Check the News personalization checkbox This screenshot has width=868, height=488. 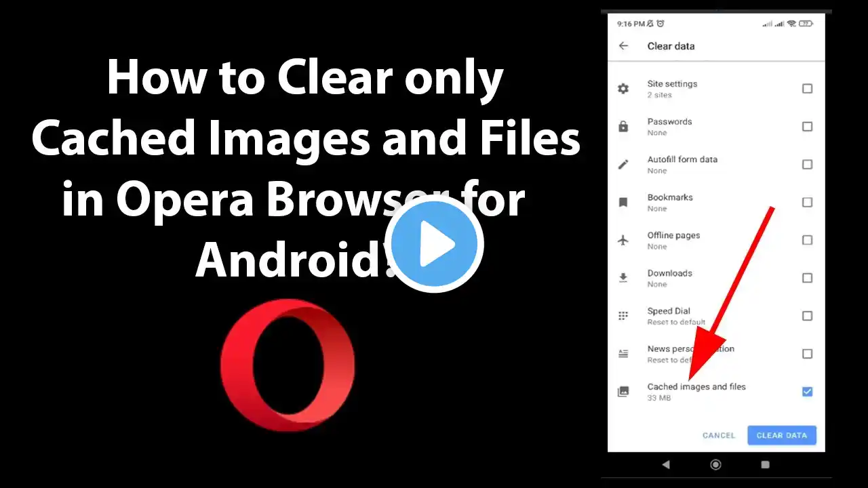click(807, 354)
